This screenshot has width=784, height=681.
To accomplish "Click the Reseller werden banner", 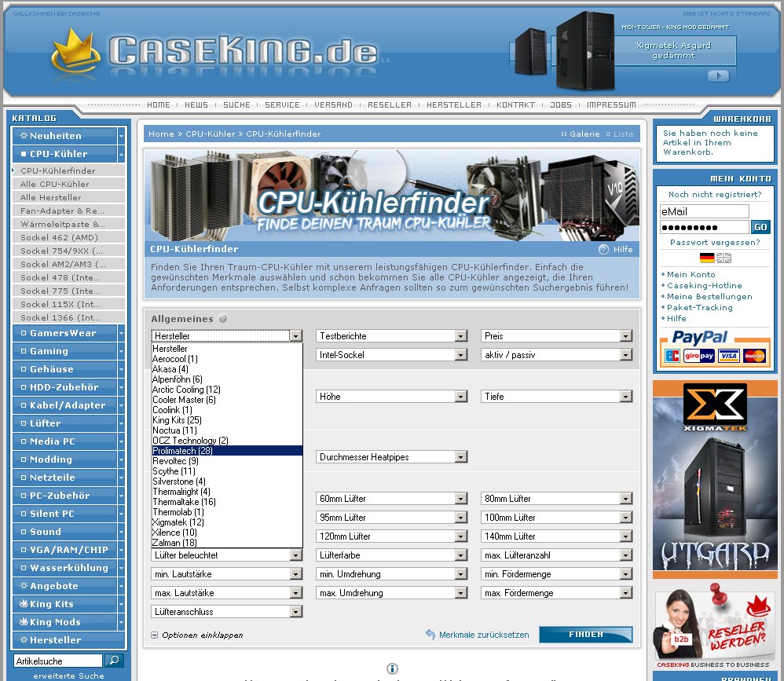I will pos(715,625).
